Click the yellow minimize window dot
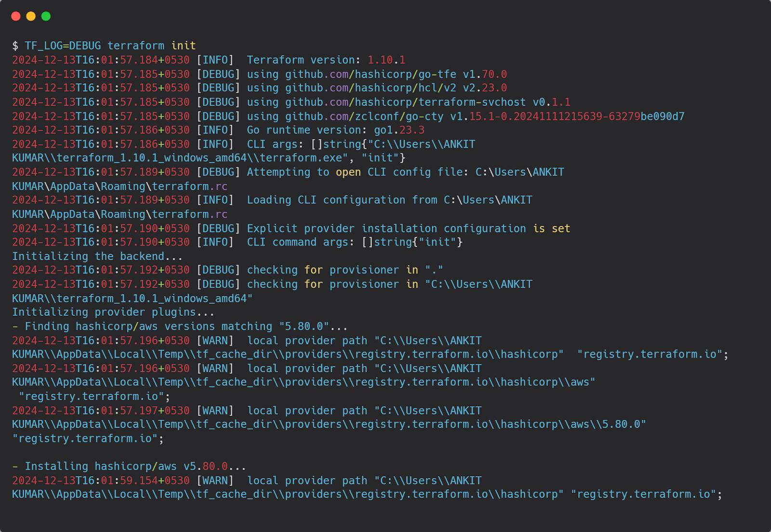771x532 pixels. [31, 16]
